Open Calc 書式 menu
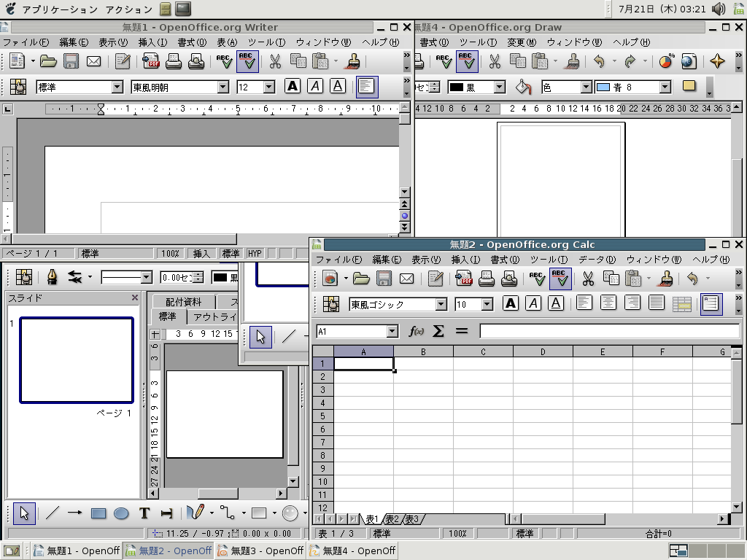The width and height of the screenshot is (747, 560). [x=505, y=260]
